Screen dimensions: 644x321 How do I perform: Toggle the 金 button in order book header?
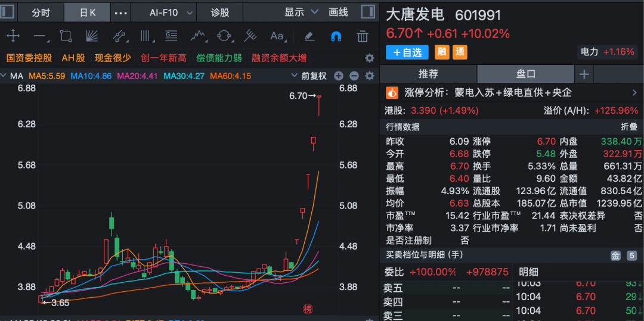tap(615, 256)
